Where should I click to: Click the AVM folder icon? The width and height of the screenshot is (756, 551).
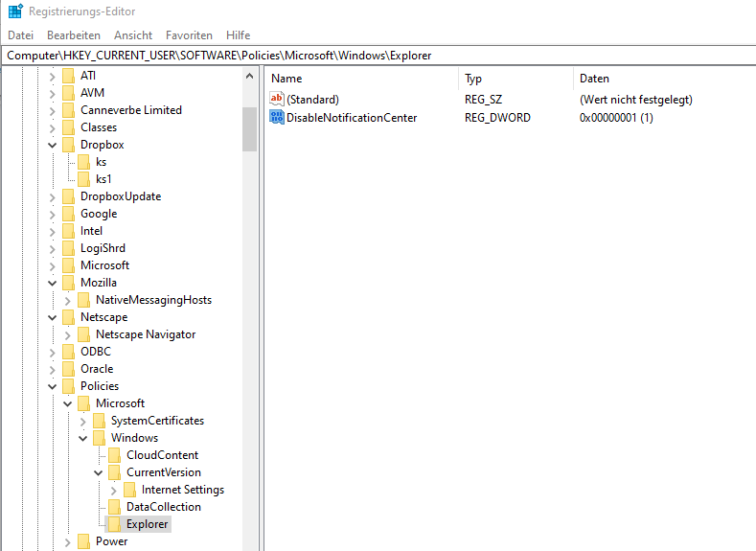coord(68,93)
